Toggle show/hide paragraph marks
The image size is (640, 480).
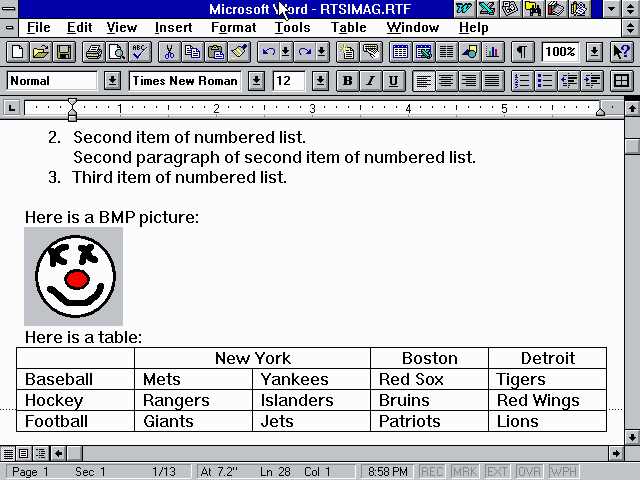click(x=522, y=52)
